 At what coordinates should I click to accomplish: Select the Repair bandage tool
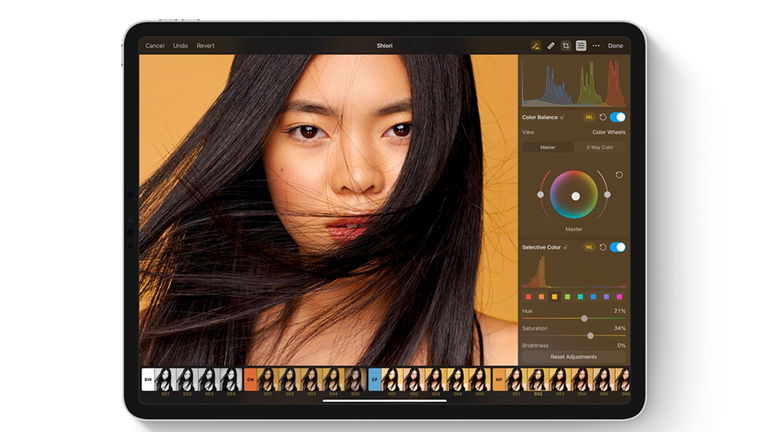(551, 46)
